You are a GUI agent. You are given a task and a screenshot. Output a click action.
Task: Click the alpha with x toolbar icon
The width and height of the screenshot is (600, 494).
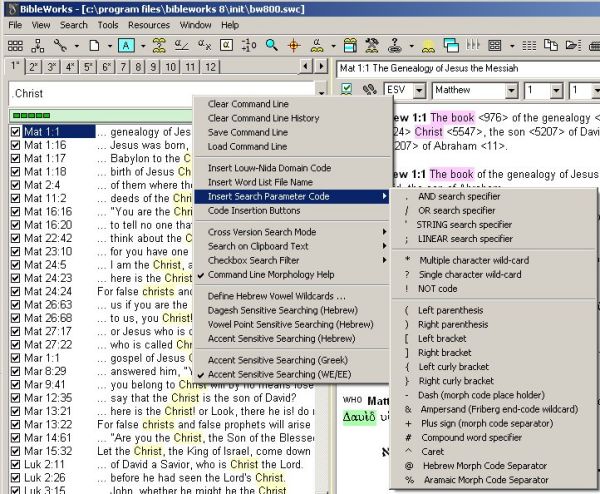[x=204, y=46]
